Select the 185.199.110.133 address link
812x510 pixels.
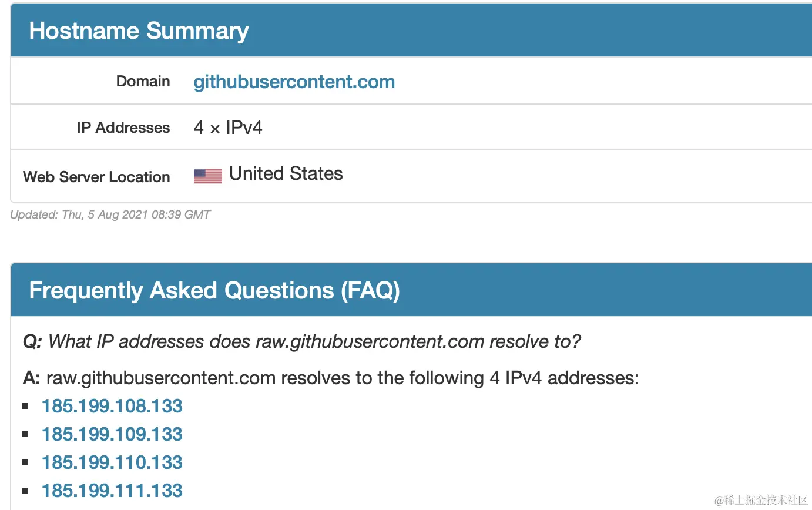112,462
